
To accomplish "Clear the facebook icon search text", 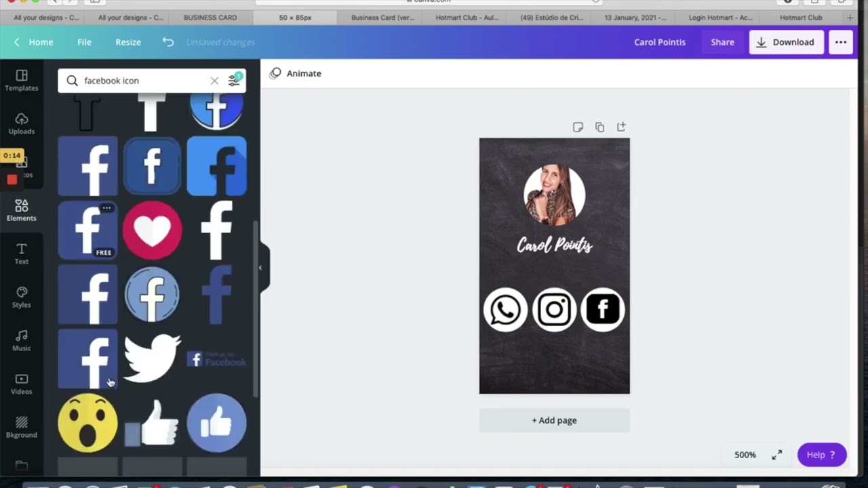I will click(214, 81).
